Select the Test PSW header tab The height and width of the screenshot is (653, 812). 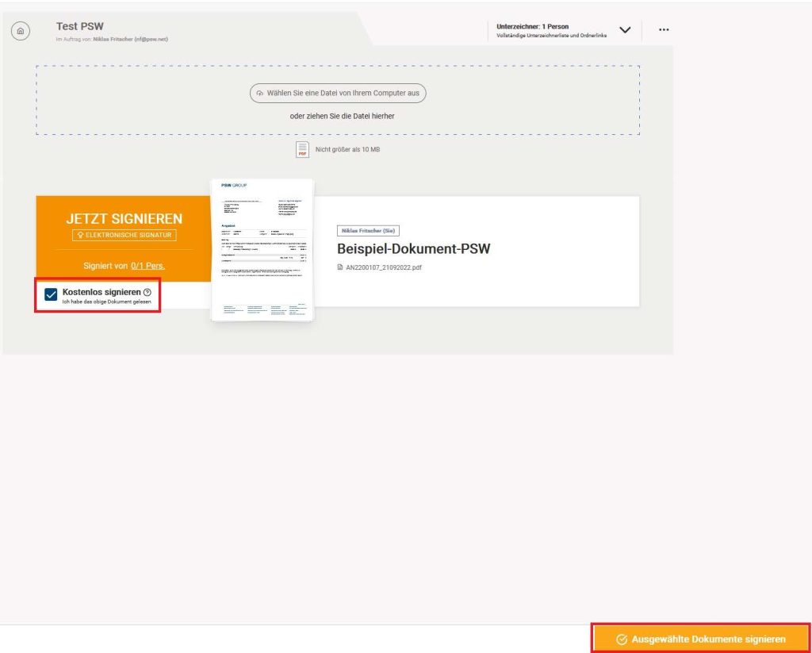[x=79, y=25]
